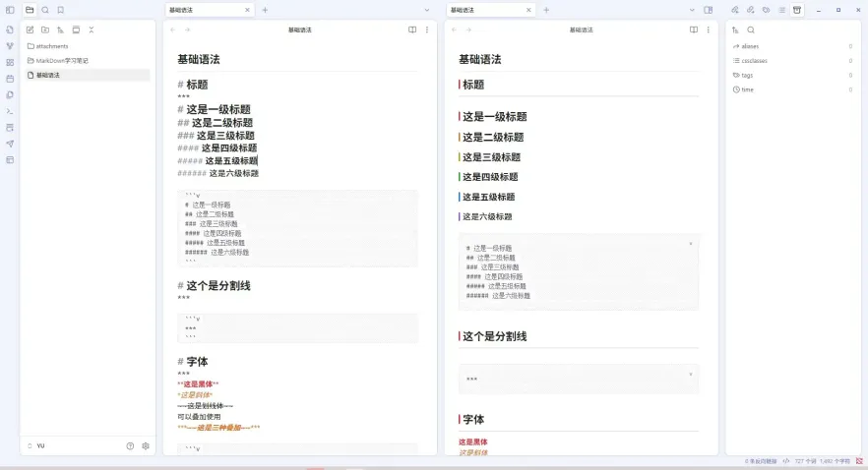Click the 这是一级标题 heading in preview pane
The width and height of the screenshot is (868, 470).
click(x=494, y=117)
